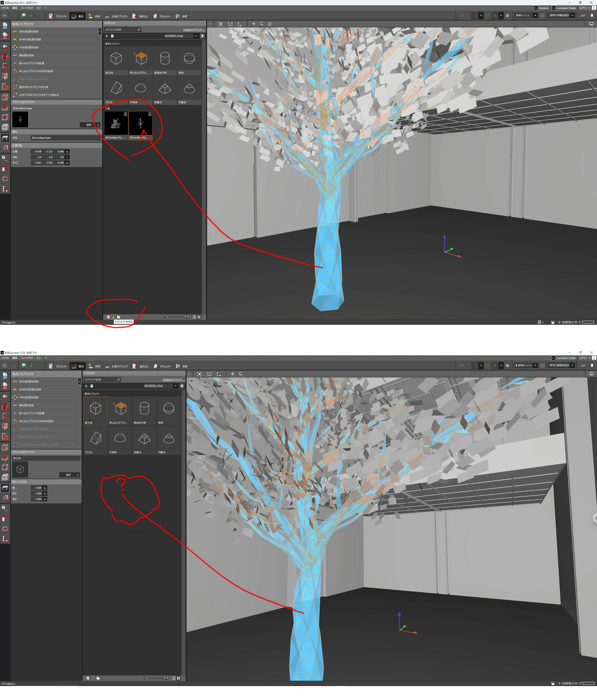Switch to grid view in the lower object panel footer

click(179, 678)
